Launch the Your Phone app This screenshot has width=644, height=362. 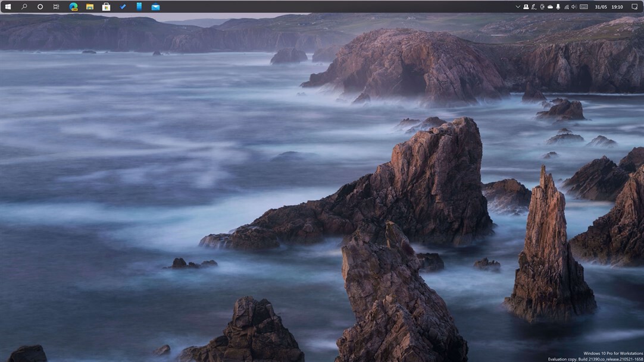point(139,7)
